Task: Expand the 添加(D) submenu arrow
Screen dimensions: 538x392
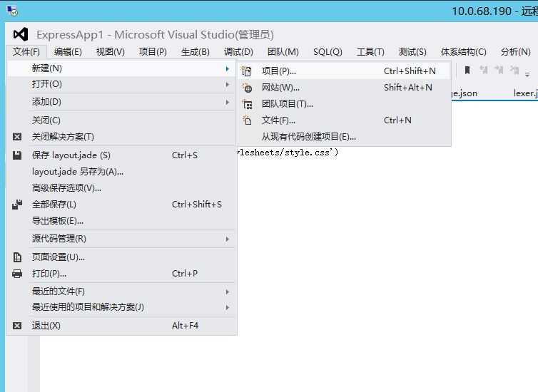Action: click(x=227, y=102)
